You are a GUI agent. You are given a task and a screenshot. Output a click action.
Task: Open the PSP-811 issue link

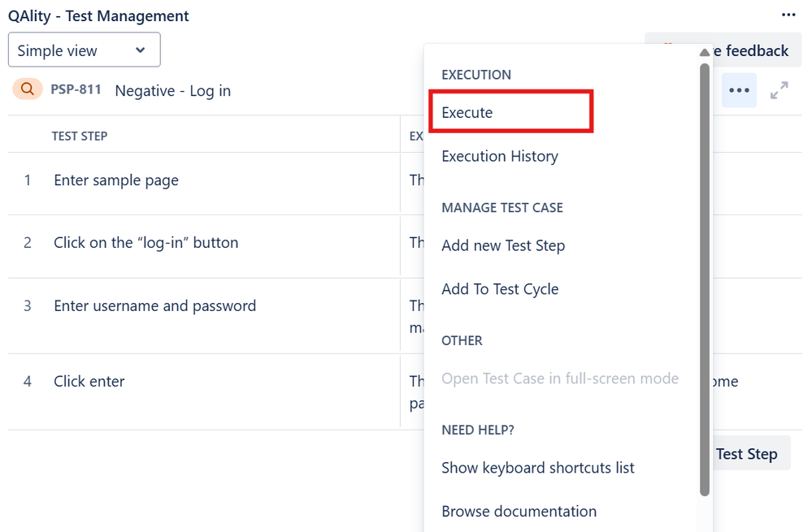coord(75,90)
